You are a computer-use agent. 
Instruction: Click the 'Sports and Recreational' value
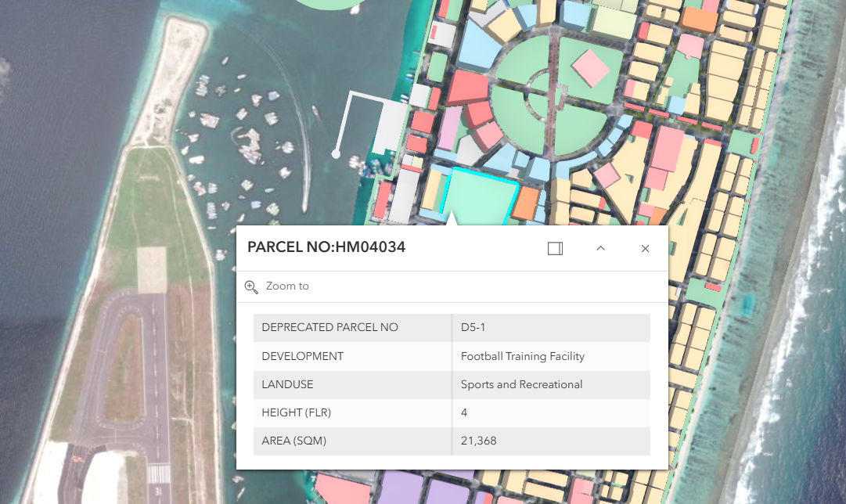[521, 384]
